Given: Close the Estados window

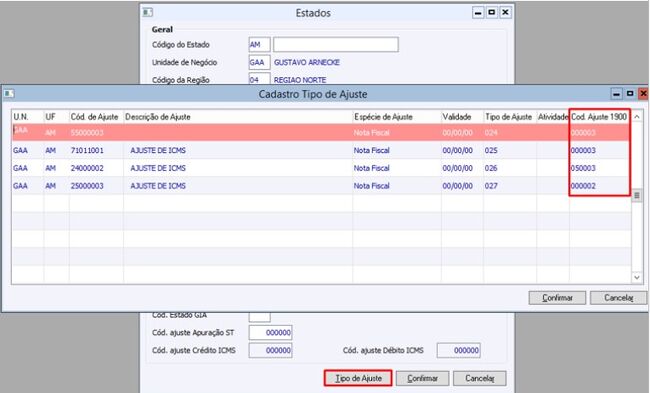Looking at the screenshot, I should click(x=505, y=12).
